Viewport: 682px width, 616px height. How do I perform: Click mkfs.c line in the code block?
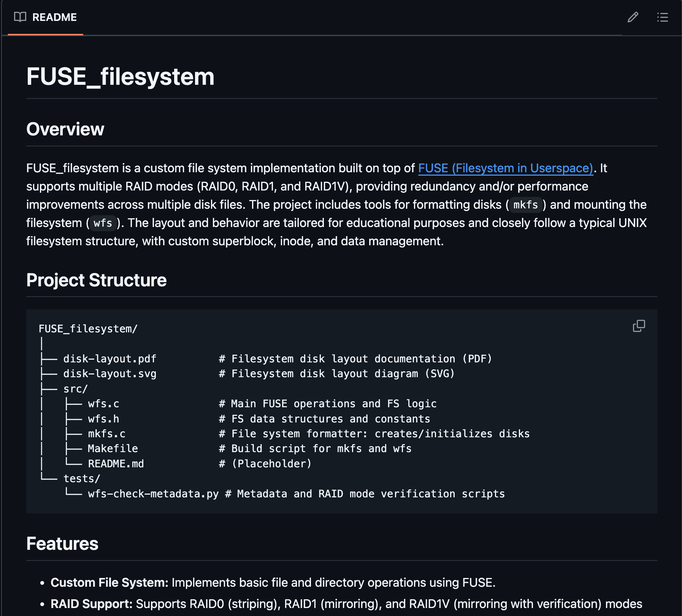[107, 433]
